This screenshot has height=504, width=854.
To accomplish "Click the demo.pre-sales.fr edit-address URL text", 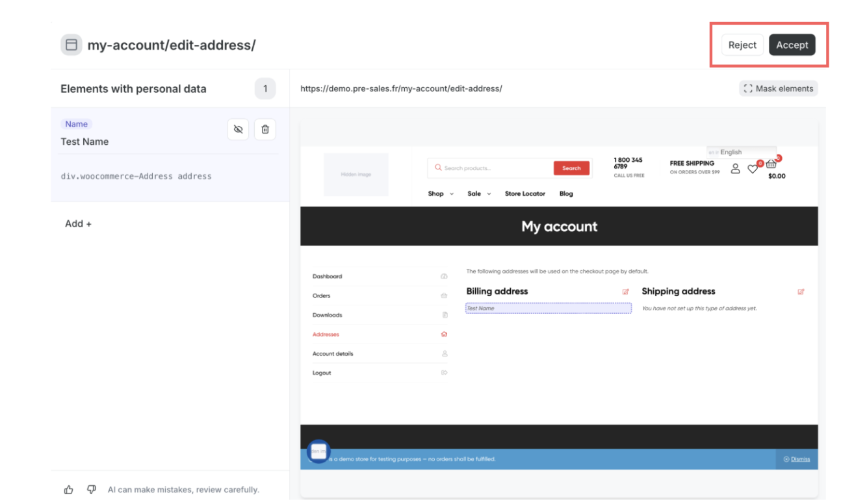I will point(401,88).
